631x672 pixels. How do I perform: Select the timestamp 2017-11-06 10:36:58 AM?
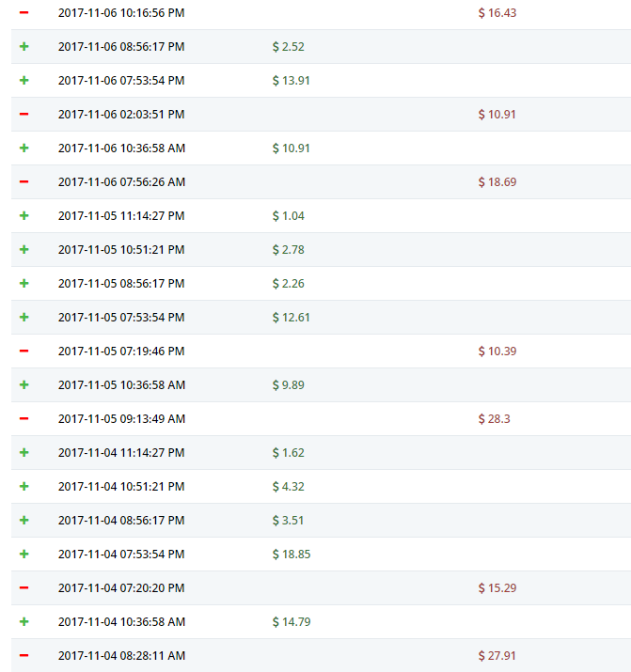pos(121,148)
